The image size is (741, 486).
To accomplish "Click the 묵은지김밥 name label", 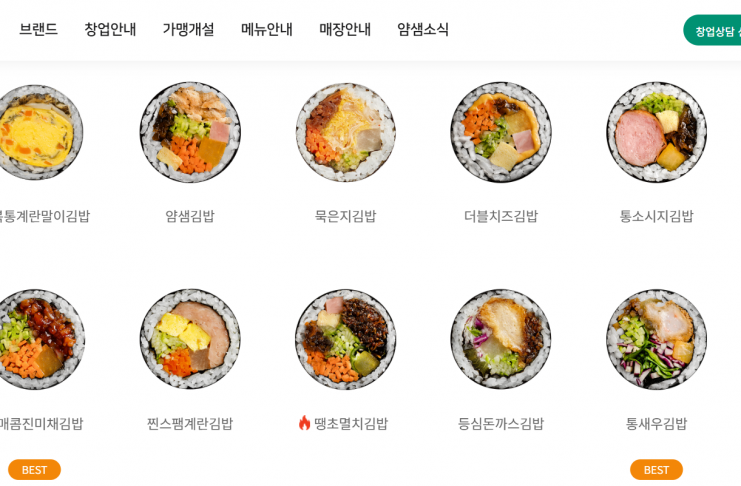I will [x=345, y=216].
